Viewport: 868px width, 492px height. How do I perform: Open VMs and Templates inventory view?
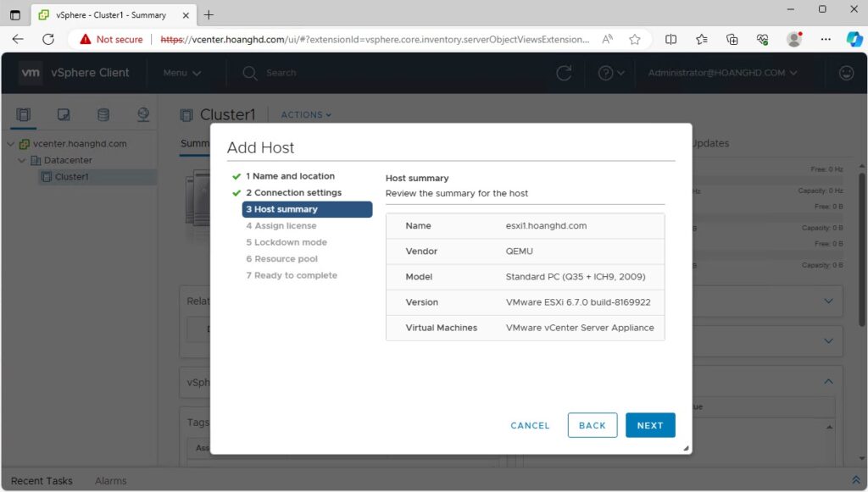[63, 114]
